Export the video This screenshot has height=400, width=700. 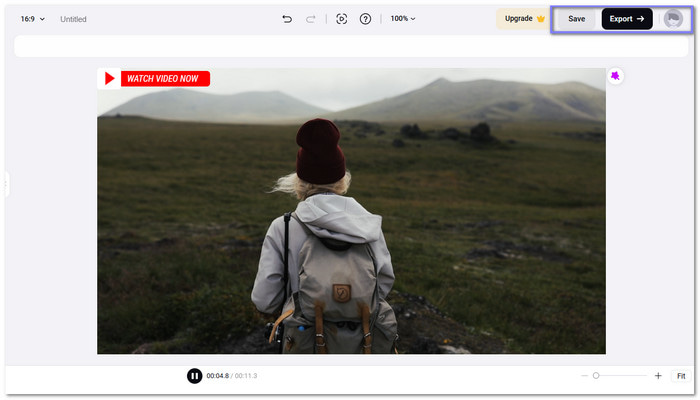coord(627,19)
